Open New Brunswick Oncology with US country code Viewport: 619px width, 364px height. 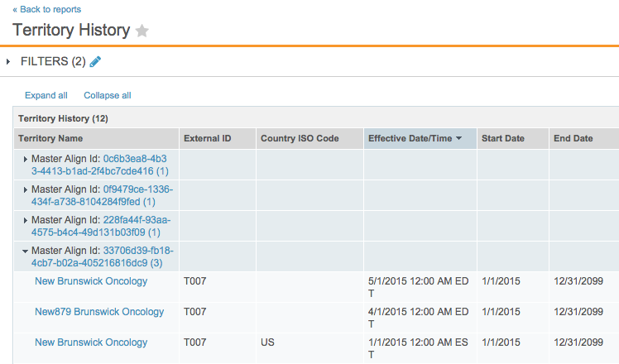(91, 342)
